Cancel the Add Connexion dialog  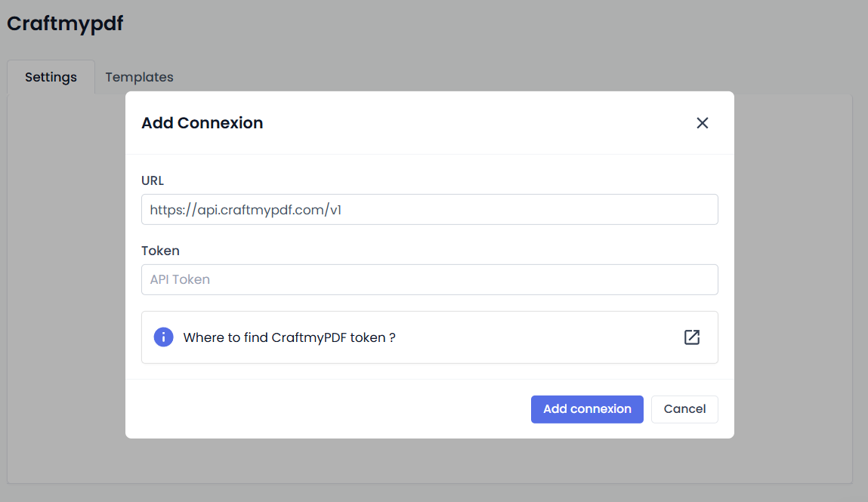coord(684,409)
